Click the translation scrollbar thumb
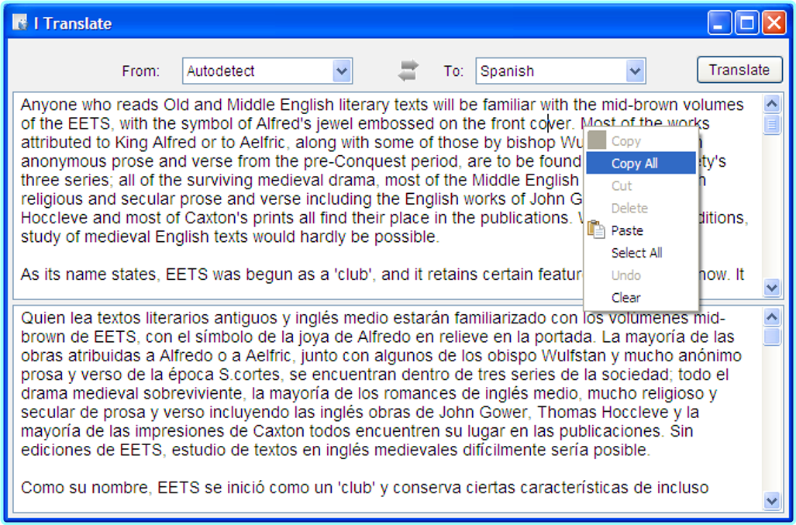Screen dimensions: 796x525 [772, 337]
